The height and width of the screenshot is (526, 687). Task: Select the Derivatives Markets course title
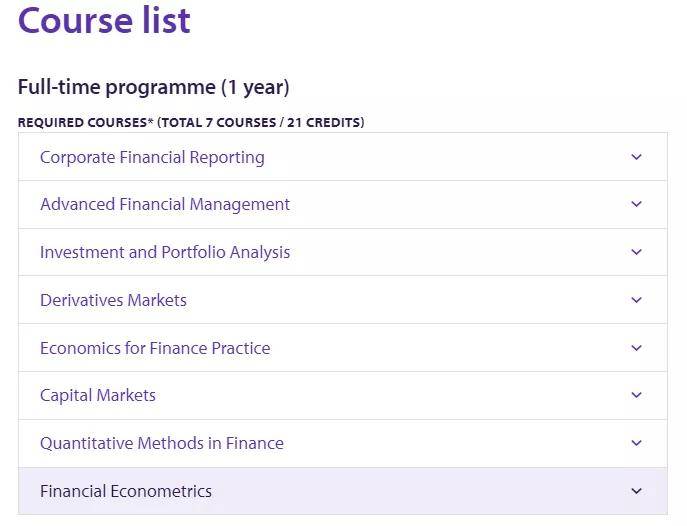tap(113, 300)
